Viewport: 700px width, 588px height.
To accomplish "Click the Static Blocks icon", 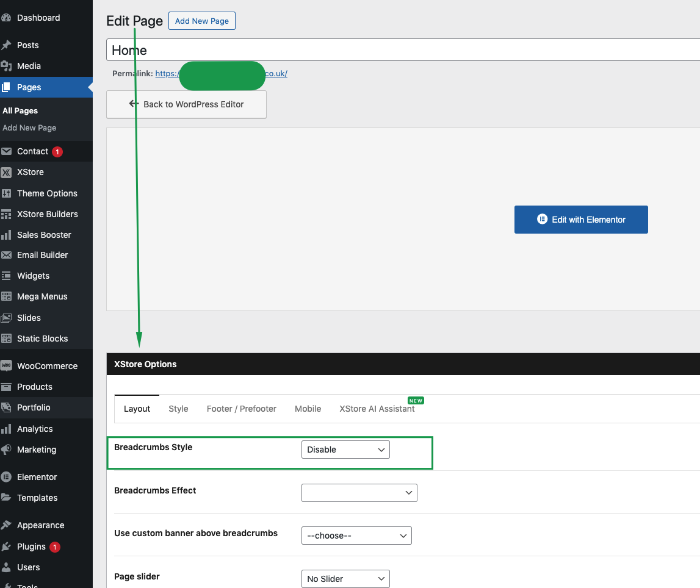I will tap(6, 338).
